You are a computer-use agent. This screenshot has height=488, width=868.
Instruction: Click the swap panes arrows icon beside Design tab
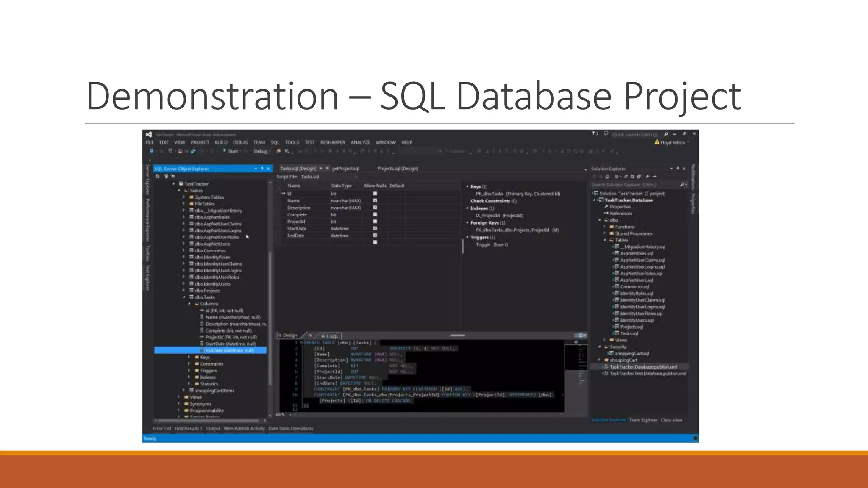310,335
